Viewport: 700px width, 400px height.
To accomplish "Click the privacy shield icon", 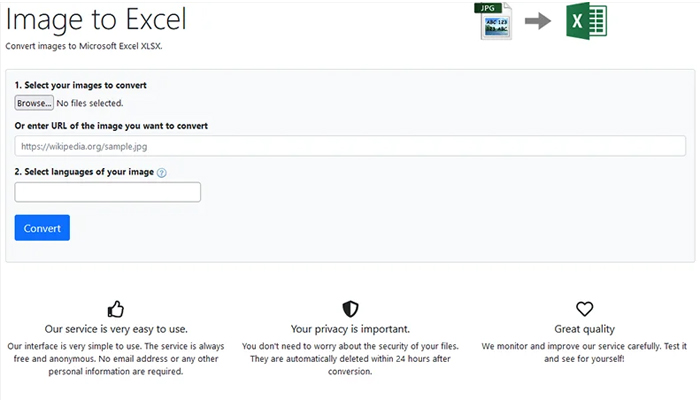I will point(350,308).
